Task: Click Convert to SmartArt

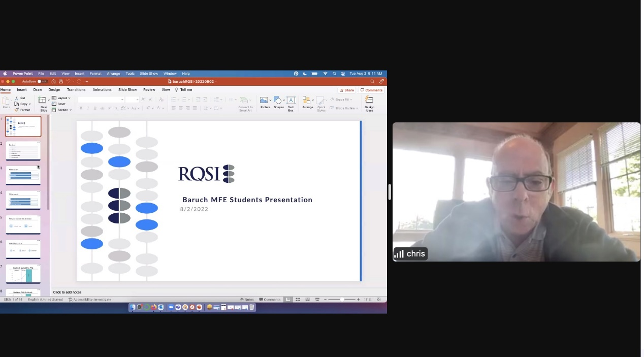Action: [245, 105]
